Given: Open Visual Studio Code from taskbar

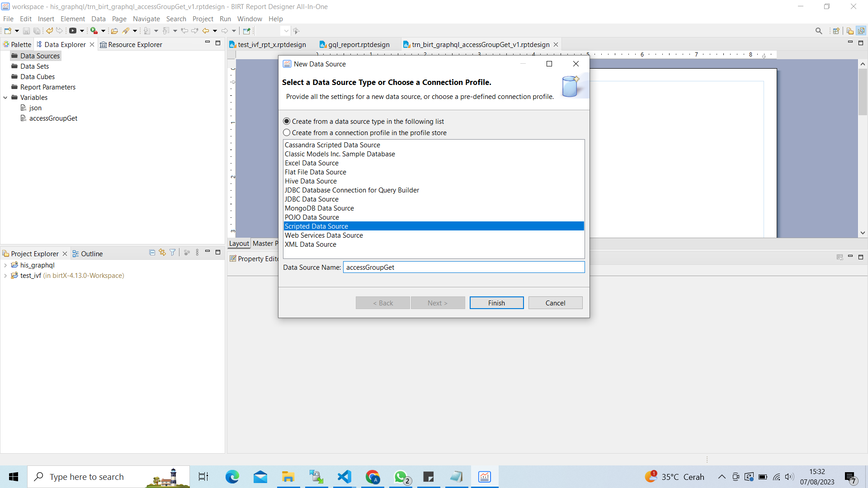Looking at the screenshot, I should pyautogui.click(x=344, y=477).
